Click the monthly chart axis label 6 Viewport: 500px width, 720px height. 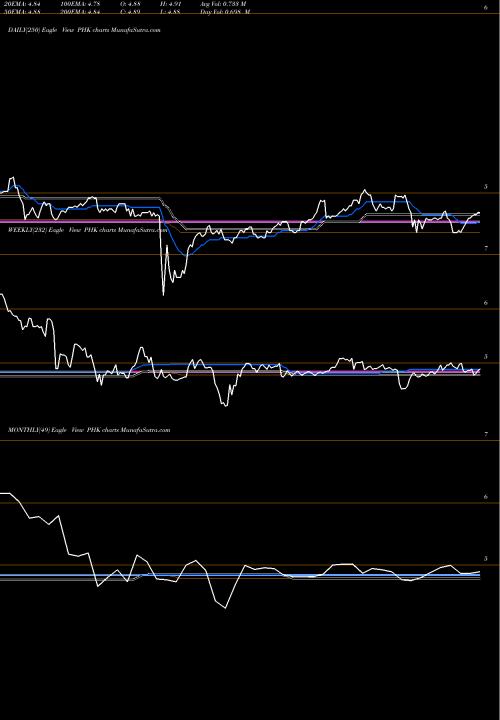coord(486,497)
